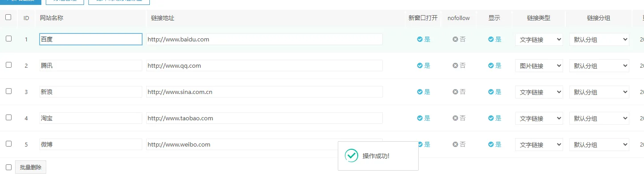Focus the site name field containing 腾讯
The image size is (644, 192).
91,65
